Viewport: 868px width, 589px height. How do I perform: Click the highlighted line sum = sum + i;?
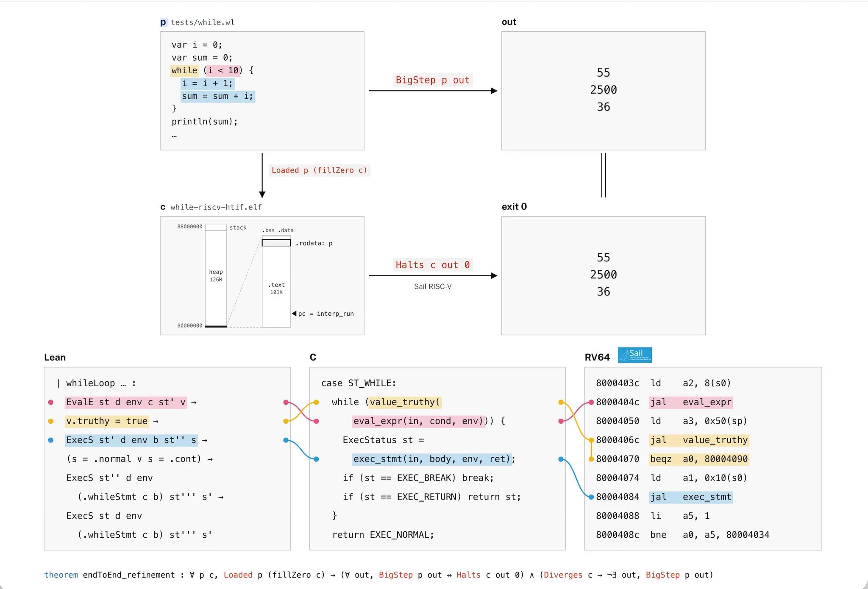218,96
